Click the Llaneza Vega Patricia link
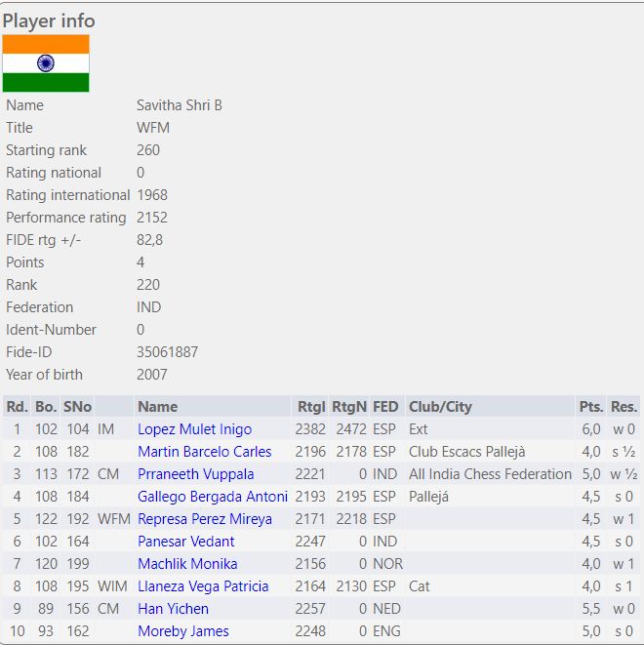Viewport: 644px width, 645px height. pos(203,586)
